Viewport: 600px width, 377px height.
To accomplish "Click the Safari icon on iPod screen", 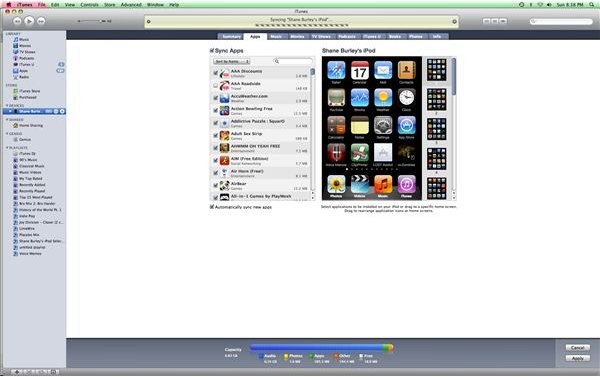I will 336,70.
